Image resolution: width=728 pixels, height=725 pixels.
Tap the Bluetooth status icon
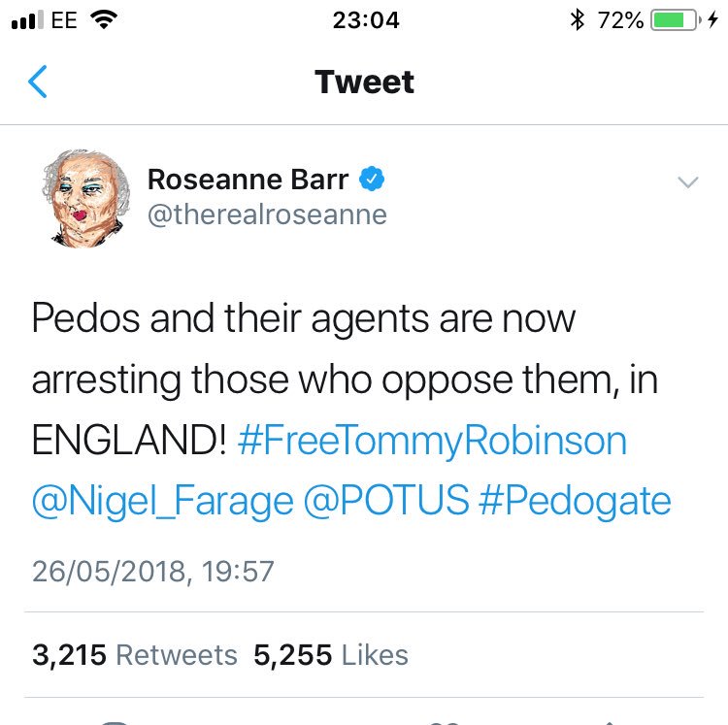(x=578, y=19)
